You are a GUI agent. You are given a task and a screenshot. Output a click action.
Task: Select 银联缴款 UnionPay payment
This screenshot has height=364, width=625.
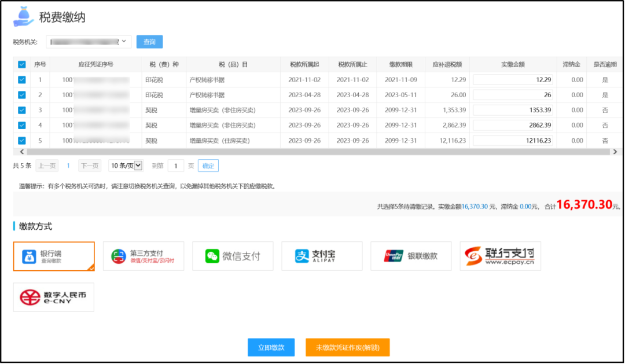(x=411, y=256)
